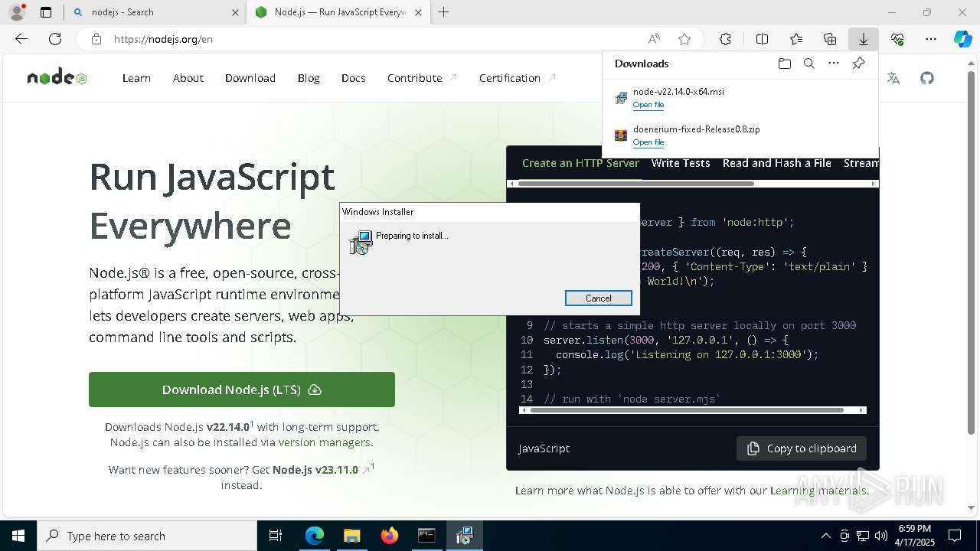
Task: Open the command prompt taskbar icon
Action: click(426, 536)
